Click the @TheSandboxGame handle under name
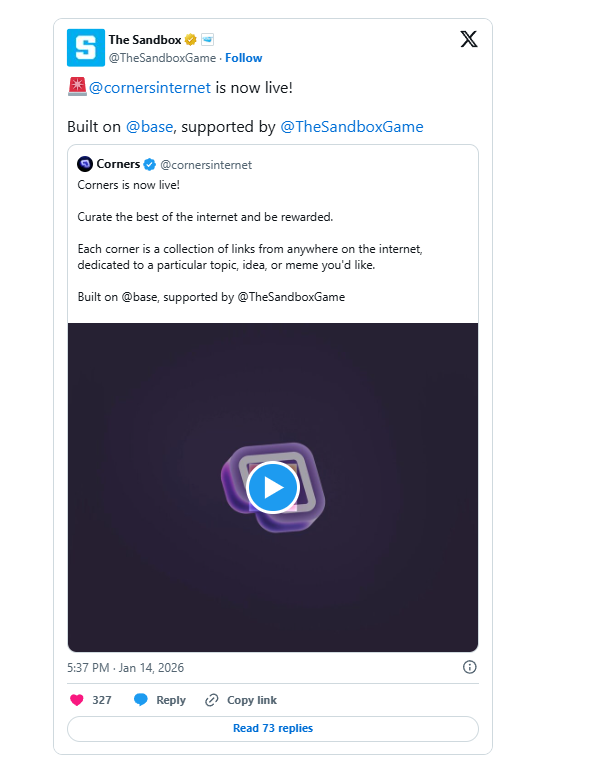This screenshot has width=601, height=757. click(x=162, y=58)
